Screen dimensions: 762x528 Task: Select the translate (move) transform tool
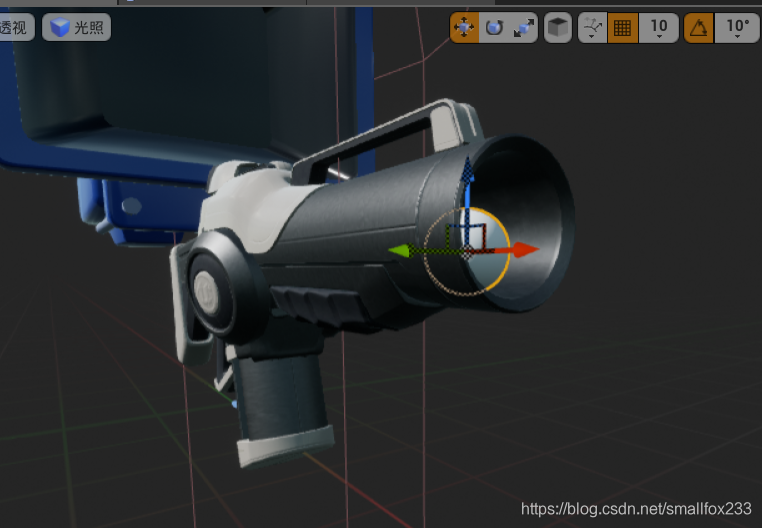point(464,27)
